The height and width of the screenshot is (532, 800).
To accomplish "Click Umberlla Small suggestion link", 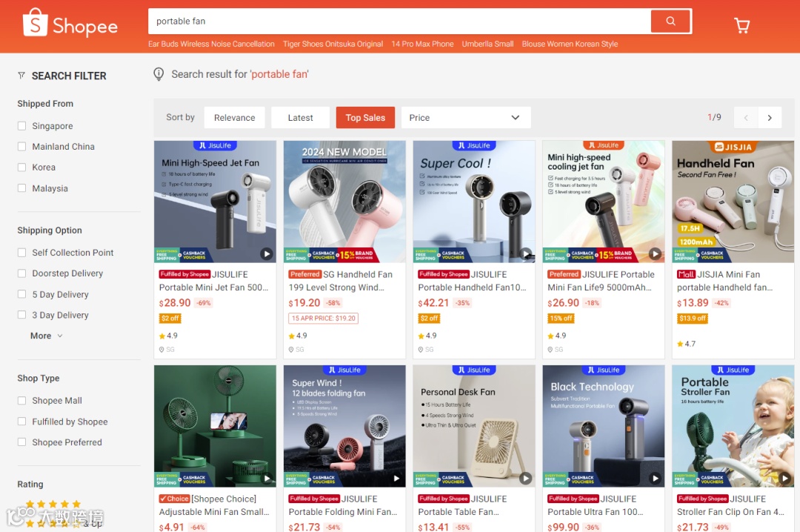I will (x=487, y=44).
